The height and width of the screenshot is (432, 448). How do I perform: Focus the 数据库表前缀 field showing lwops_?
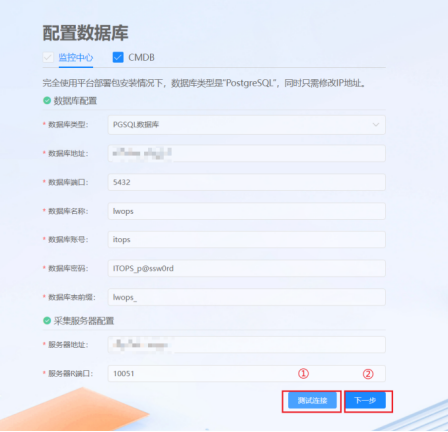tap(247, 297)
